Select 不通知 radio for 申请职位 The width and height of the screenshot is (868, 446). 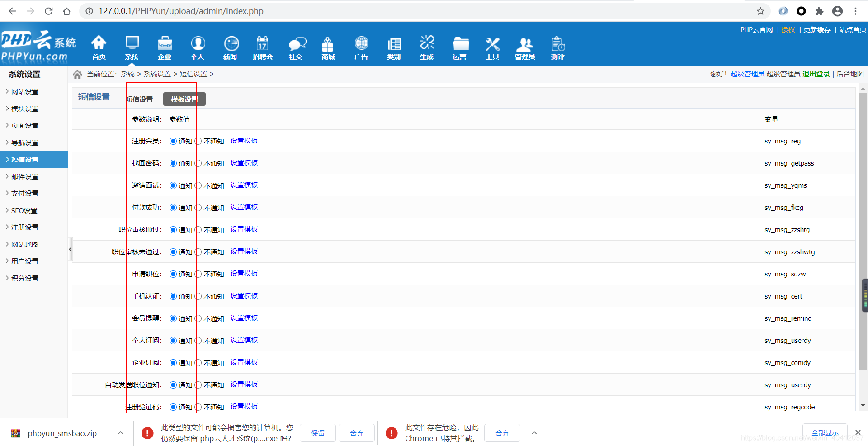click(x=198, y=274)
